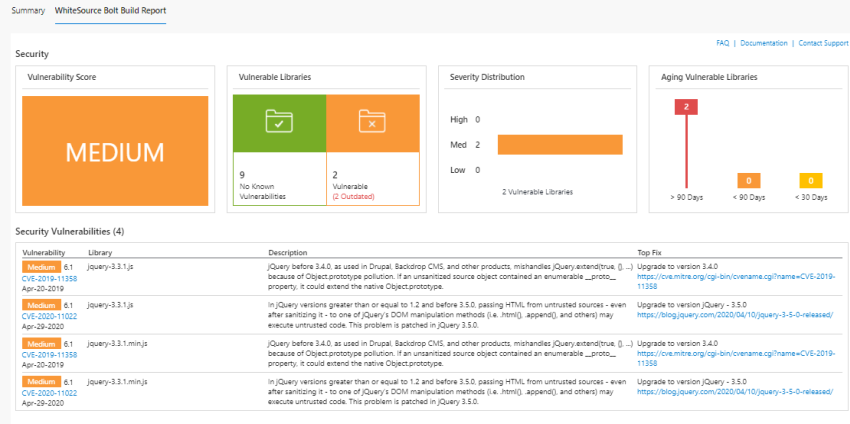Image resolution: width=850 pixels, height=424 pixels.
Task: Click the orange folder X icon
Action: click(372, 120)
